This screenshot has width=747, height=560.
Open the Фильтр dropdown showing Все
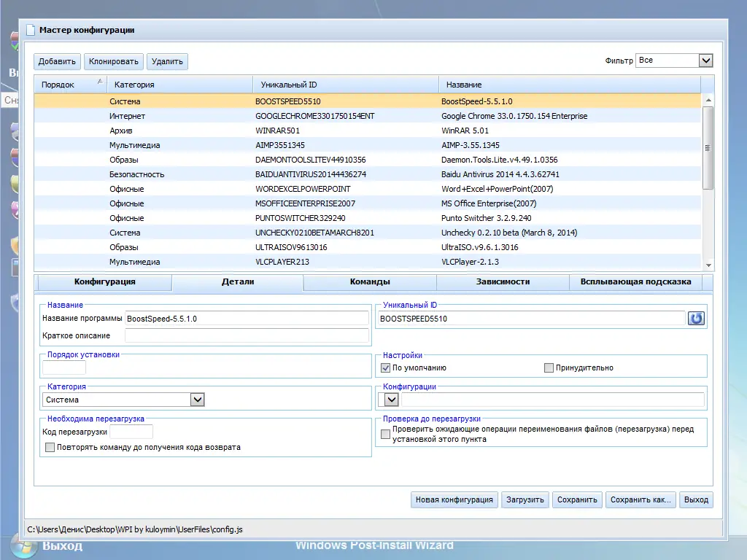[x=674, y=61]
